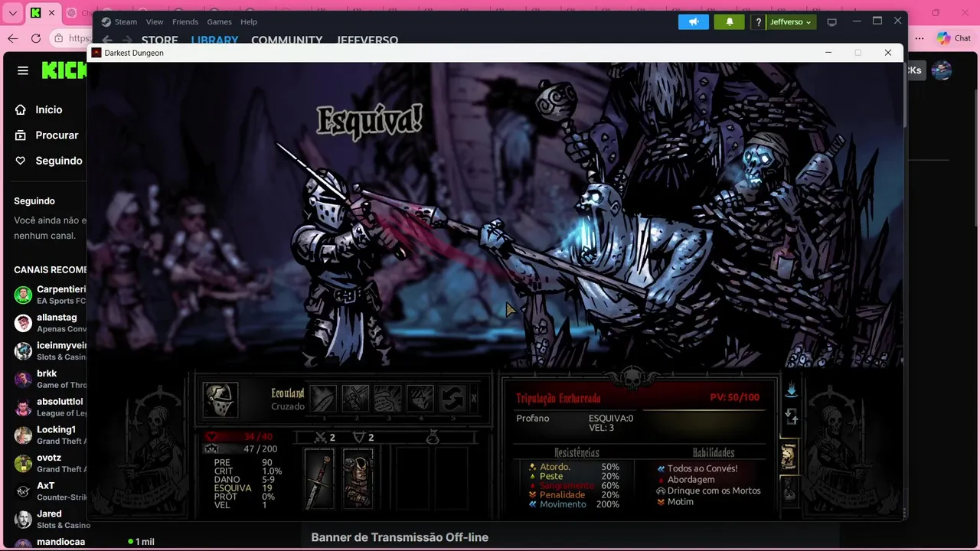
Task: Open the Steam menu in Steam window
Action: coord(126,21)
